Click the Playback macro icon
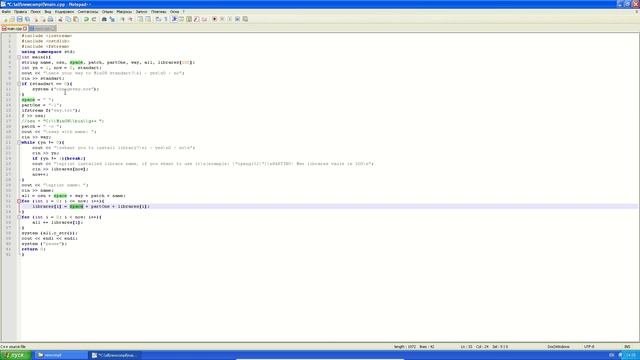 click(x=230, y=19)
